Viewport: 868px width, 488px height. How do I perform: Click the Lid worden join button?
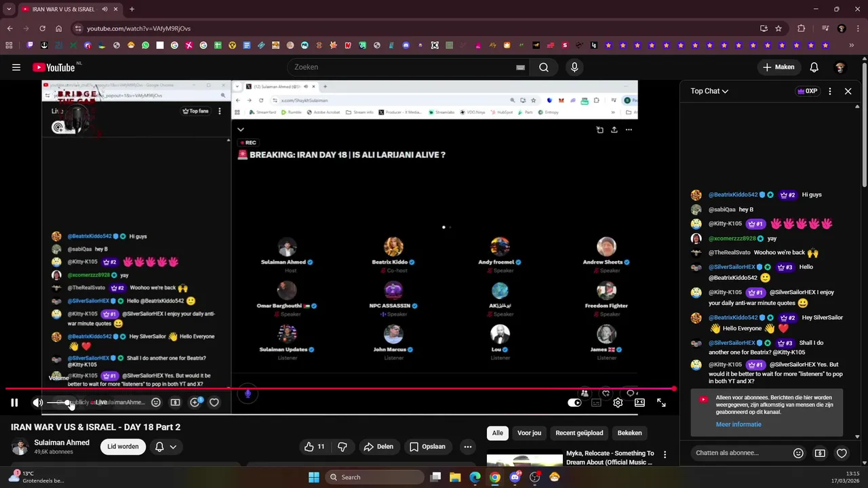tap(123, 447)
